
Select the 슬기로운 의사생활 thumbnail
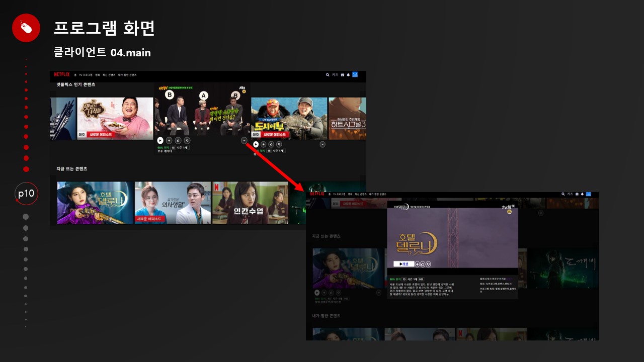pos(173,203)
